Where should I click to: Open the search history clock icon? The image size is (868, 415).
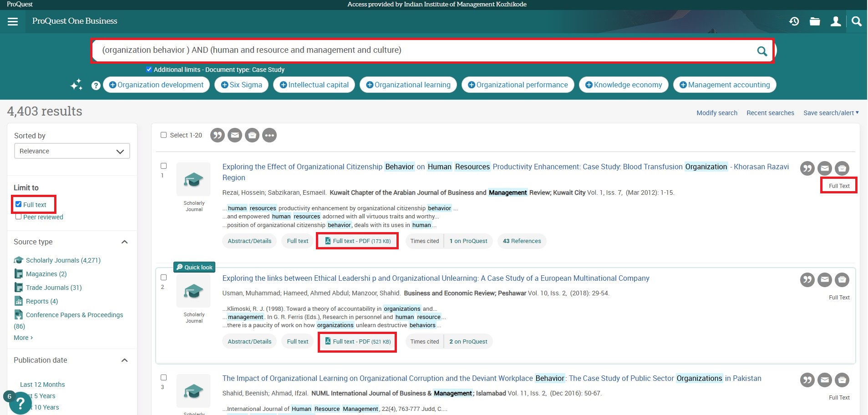(x=794, y=21)
